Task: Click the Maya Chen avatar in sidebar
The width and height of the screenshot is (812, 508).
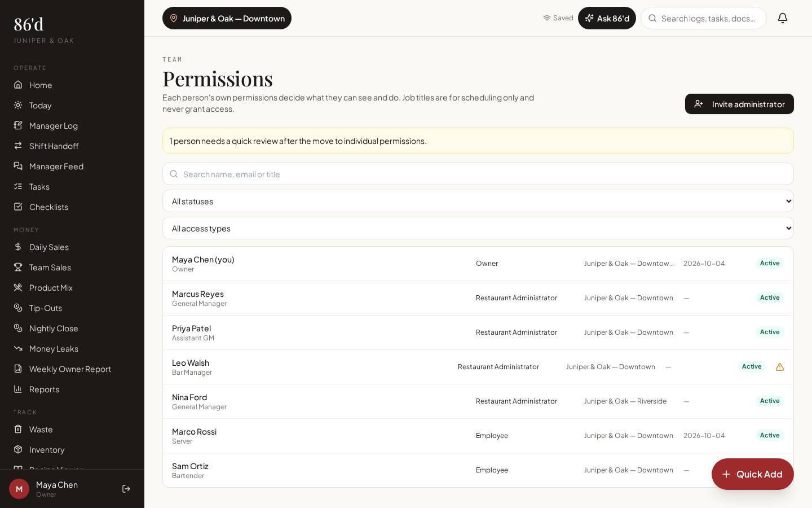Action: pyautogui.click(x=19, y=489)
